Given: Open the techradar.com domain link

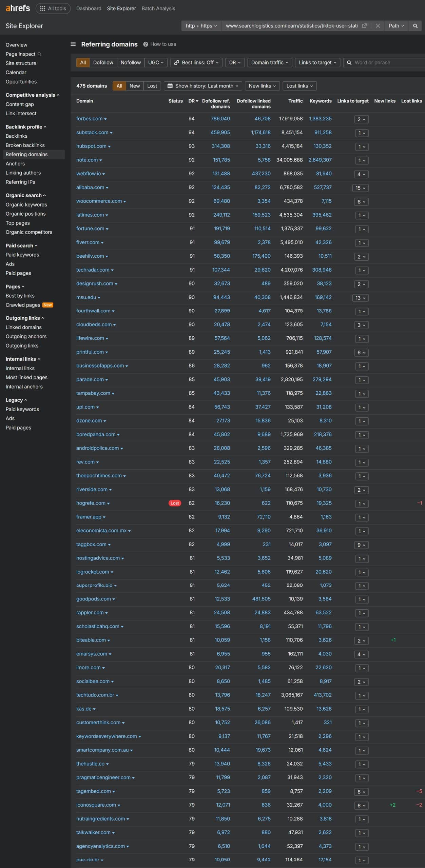Looking at the screenshot, I should [93, 270].
